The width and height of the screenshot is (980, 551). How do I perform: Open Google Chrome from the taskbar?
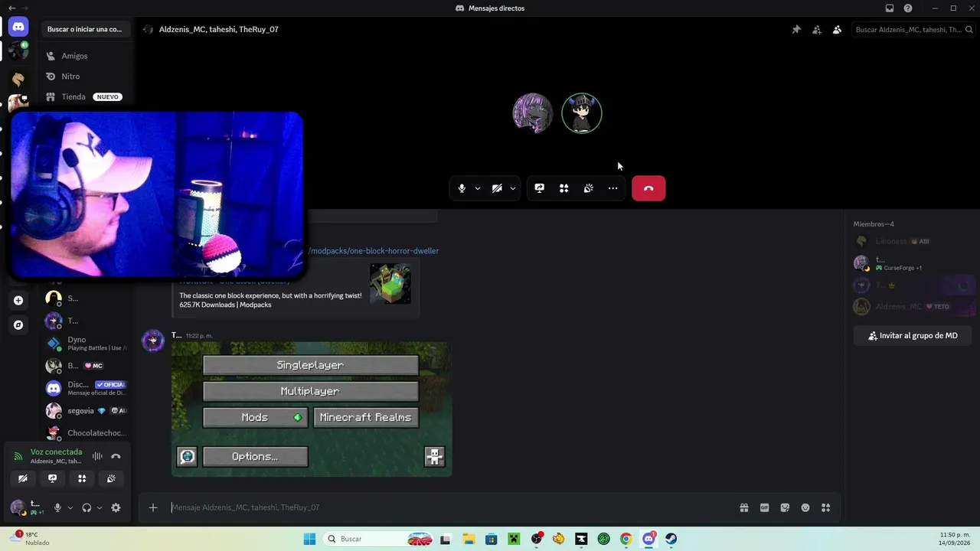pos(626,539)
